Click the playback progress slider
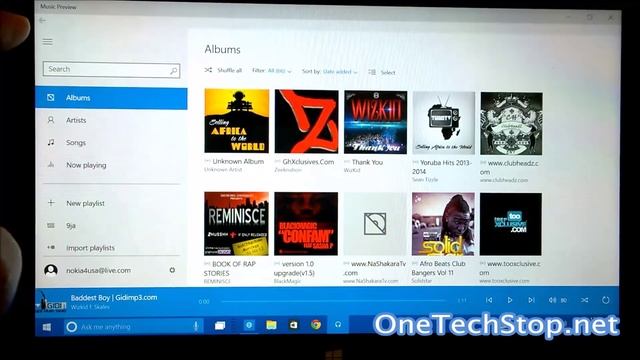640x360 pixels. 333,301
